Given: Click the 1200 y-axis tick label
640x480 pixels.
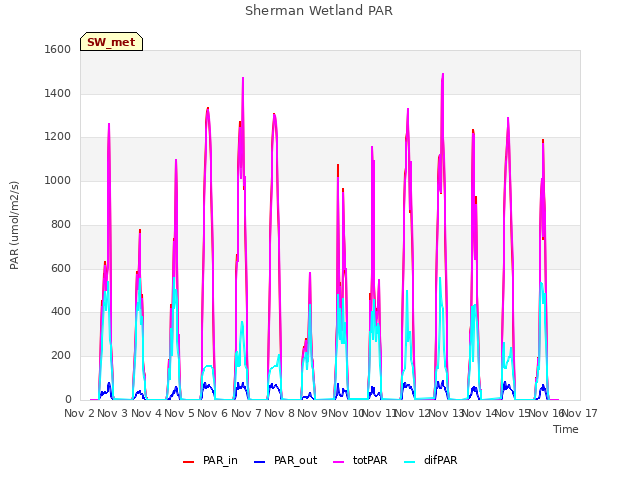Looking at the screenshot, I should [58, 137].
